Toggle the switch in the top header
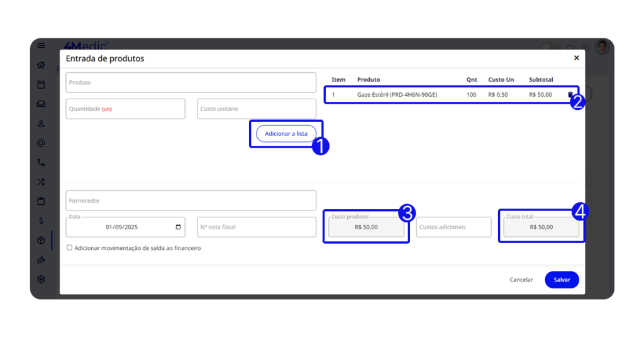The image size is (644, 338). [x=550, y=48]
